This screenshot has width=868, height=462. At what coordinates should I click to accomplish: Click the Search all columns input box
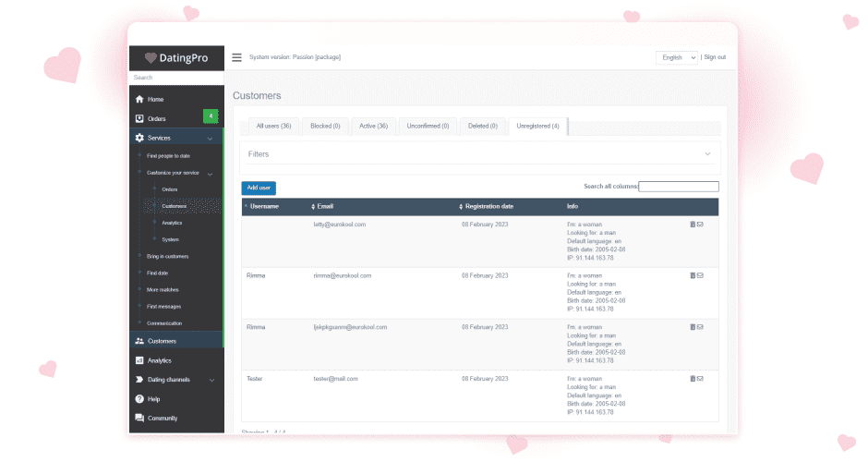coord(679,187)
